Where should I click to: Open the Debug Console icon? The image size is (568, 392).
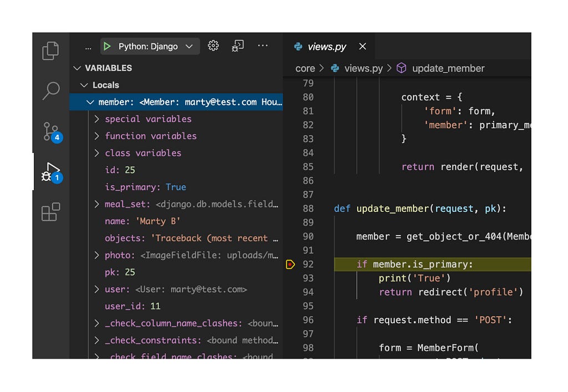click(x=237, y=46)
